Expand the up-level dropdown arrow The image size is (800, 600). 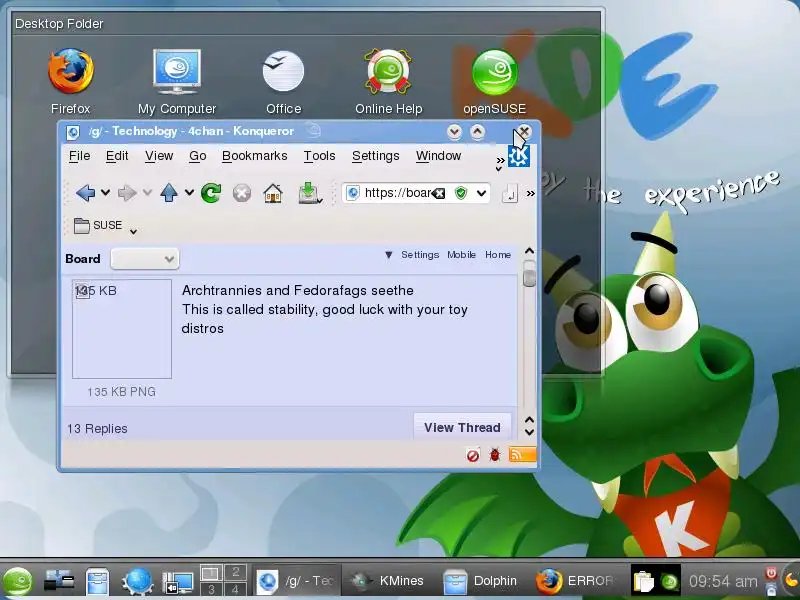[189, 193]
